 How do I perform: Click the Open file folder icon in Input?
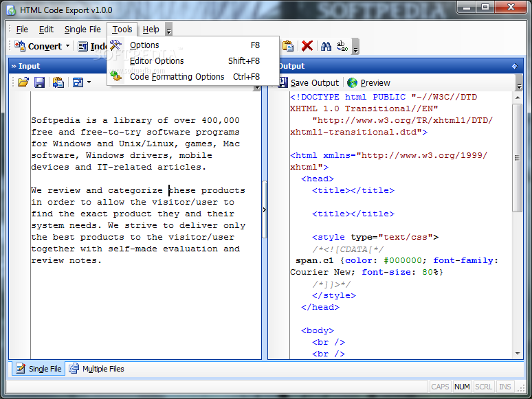(23, 82)
